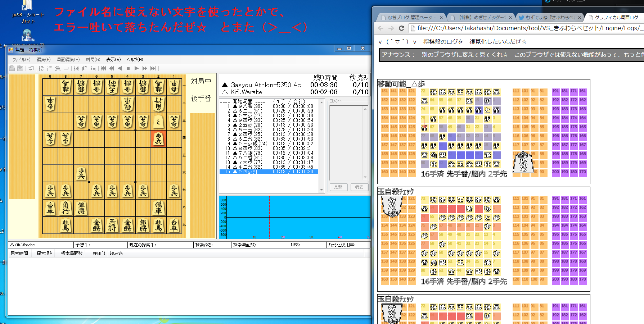Viewport: 644px width, 324px height.
Task: Click the 投 (resign) toolbar button
Action: (x=41, y=68)
